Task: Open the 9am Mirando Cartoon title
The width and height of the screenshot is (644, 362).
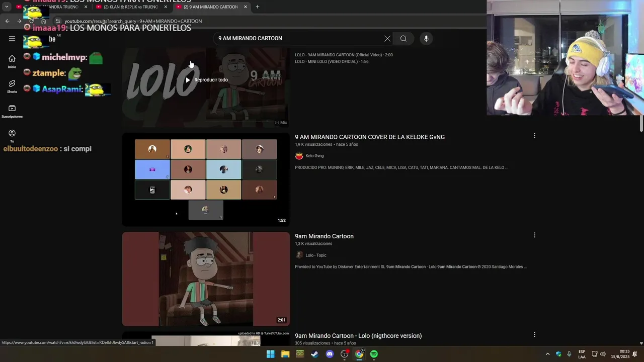Action: click(x=324, y=236)
